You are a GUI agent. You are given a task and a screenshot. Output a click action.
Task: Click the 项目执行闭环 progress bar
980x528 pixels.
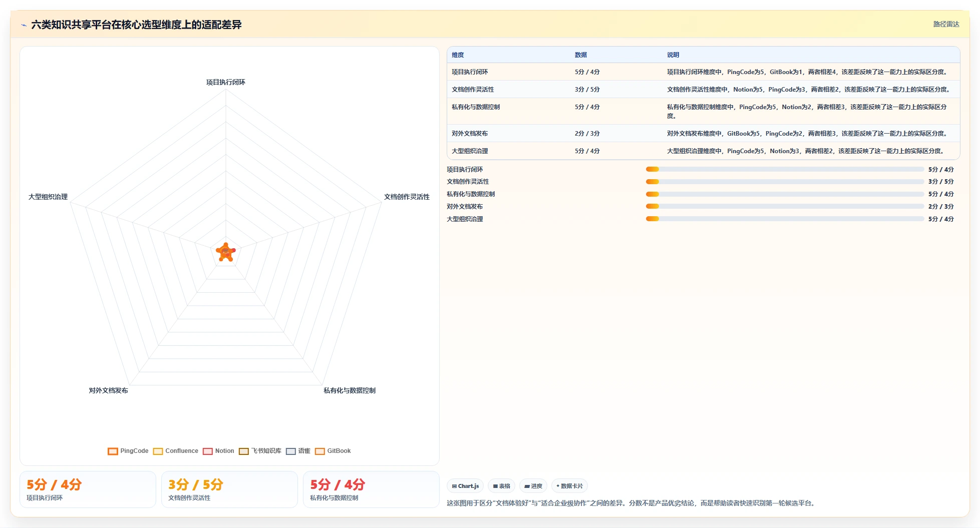click(785, 169)
